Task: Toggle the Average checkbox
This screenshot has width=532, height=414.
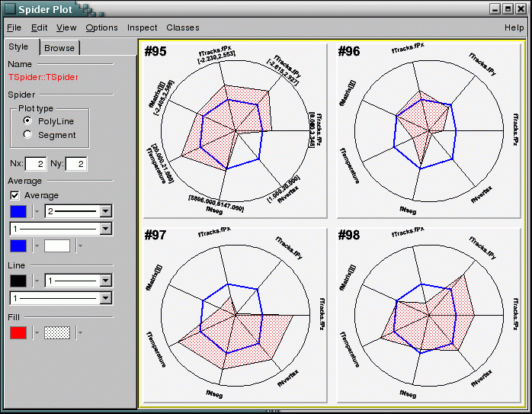Action: click(14, 195)
